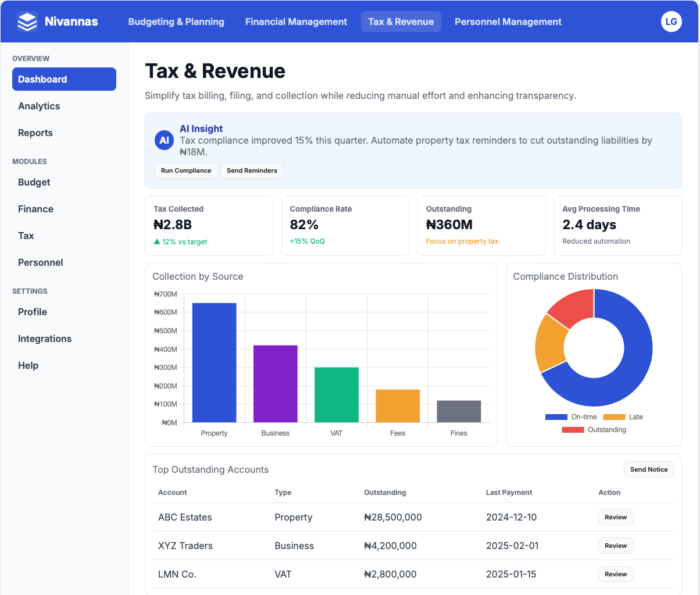Open the Financial Management tab
The height and width of the screenshot is (595, 700).
point(296,22)
